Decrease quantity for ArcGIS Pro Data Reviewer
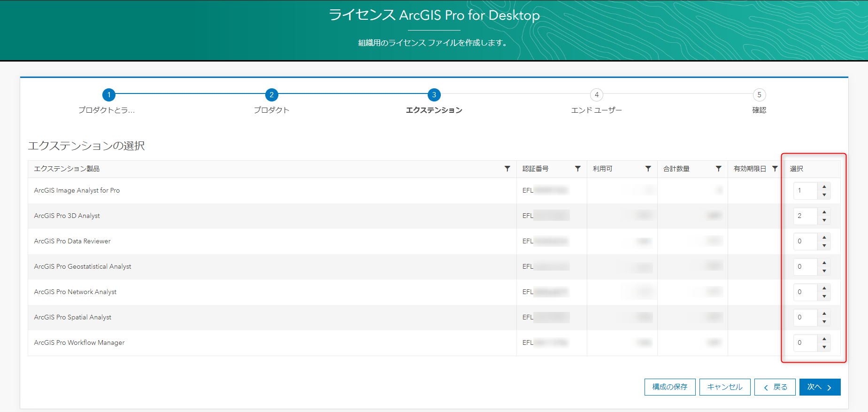This screenshot has height=412, width=868. click(824, 245)
